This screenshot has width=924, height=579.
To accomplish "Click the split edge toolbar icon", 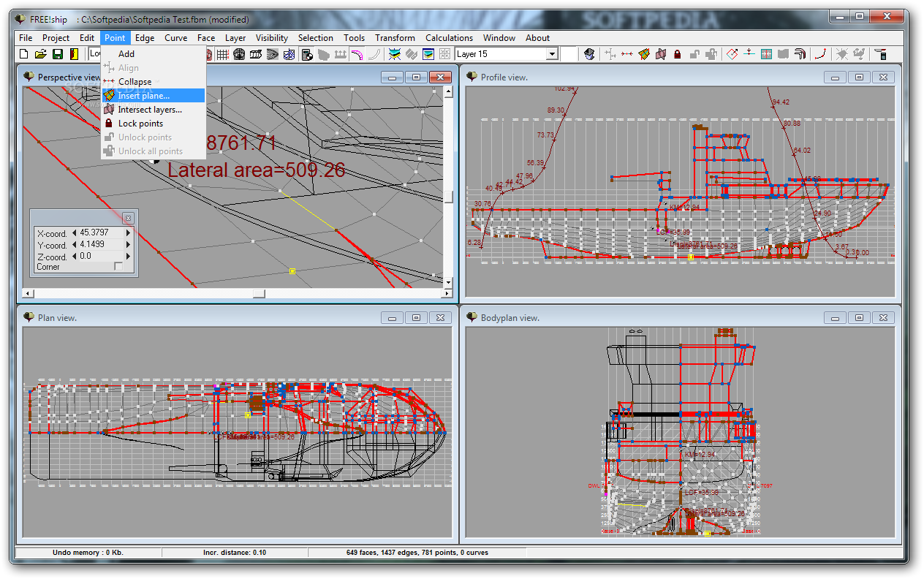I will point(749,53).
